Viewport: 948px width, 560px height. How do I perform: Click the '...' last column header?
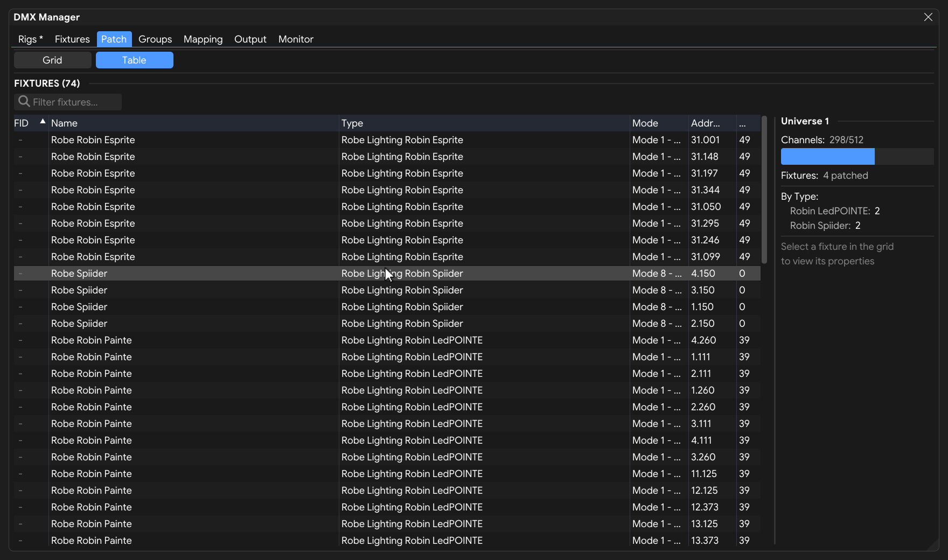(748, 123)
